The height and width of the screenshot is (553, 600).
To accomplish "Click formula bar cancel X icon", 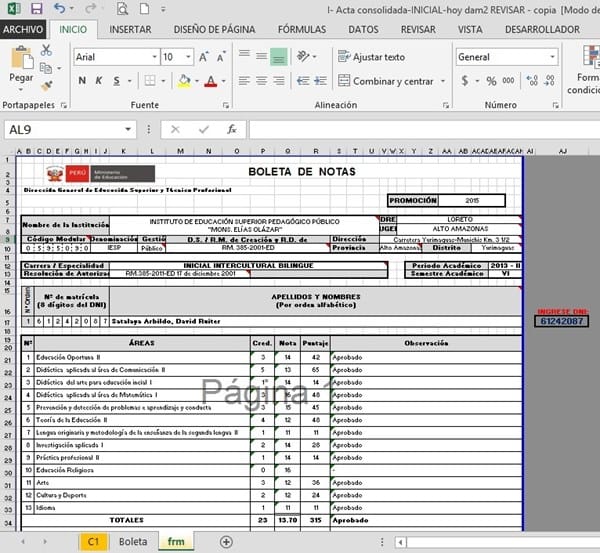I will tap(175, 129).
